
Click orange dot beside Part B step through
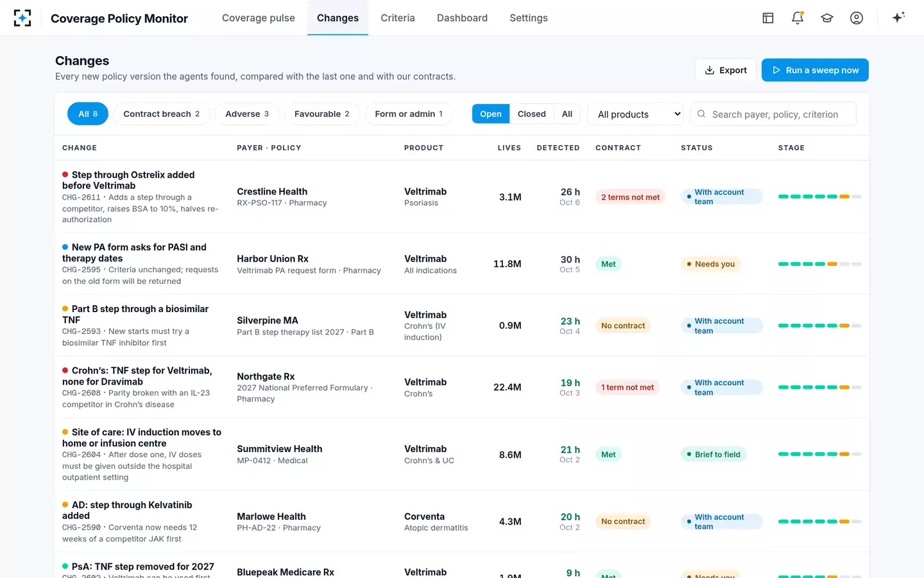tap(65, 308)
